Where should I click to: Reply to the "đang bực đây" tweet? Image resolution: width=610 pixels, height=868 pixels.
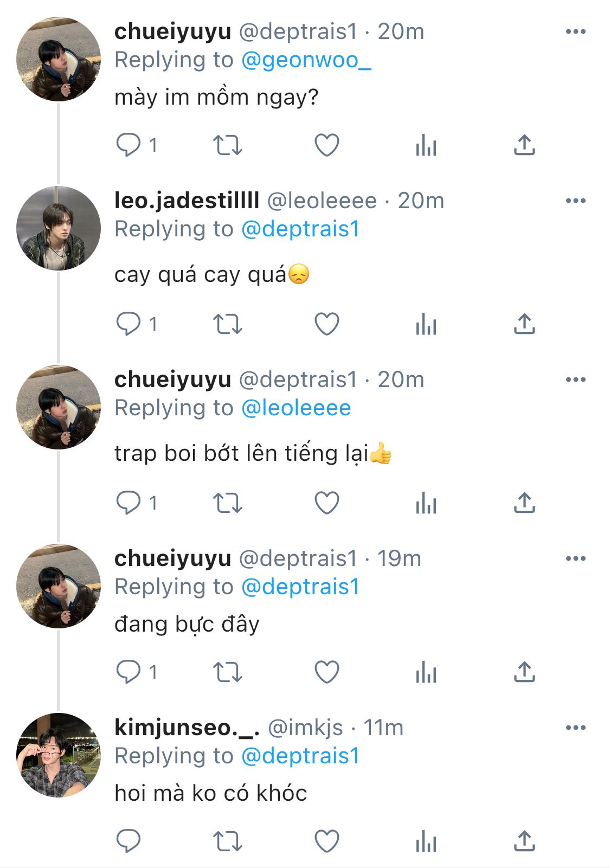(x=129, y=672)
